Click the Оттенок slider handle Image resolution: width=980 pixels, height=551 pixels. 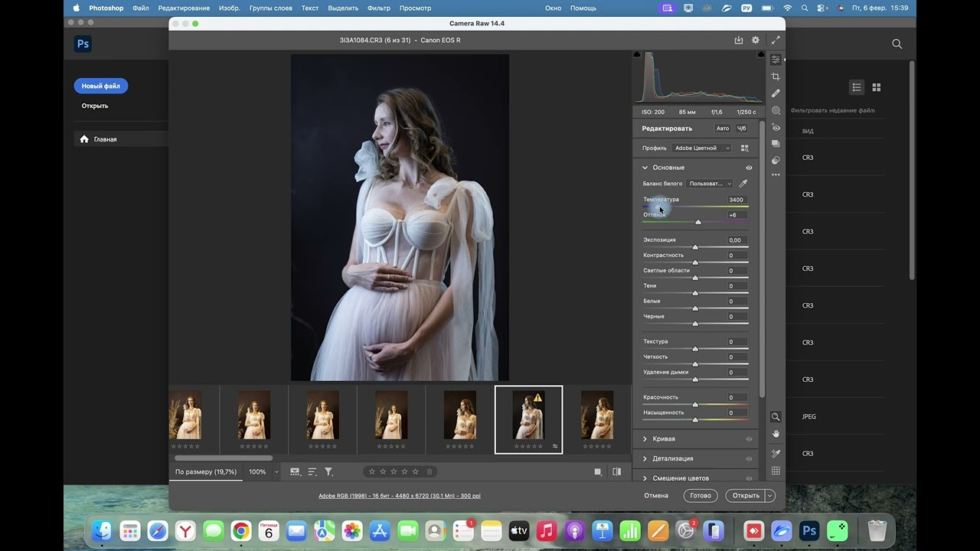(698, 222)
